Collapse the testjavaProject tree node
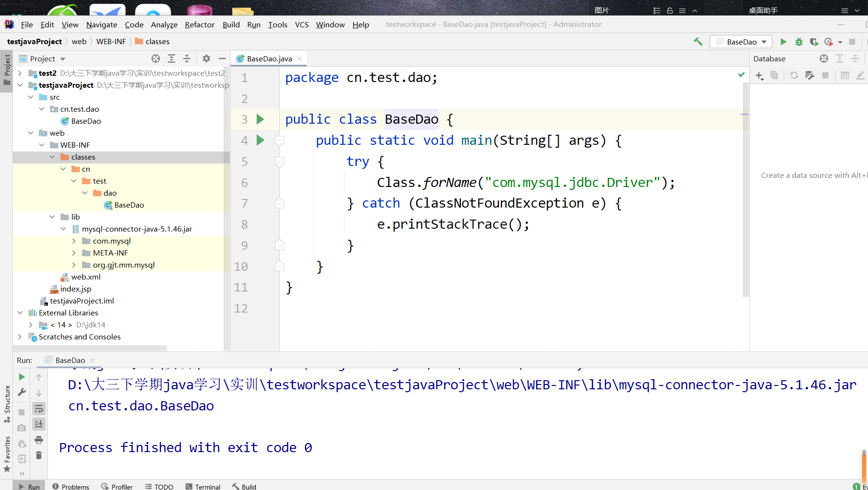This screenshot has height=490, width=868. [20, 85]
